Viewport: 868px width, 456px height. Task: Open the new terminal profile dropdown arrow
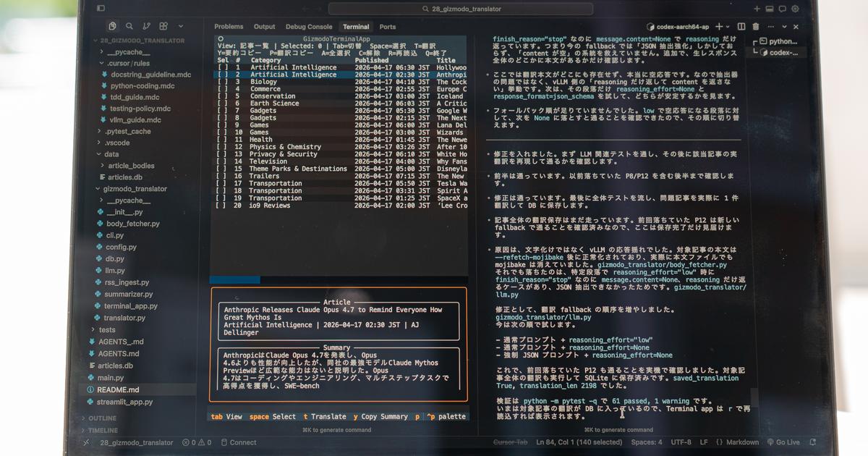[x=728, y=26]
